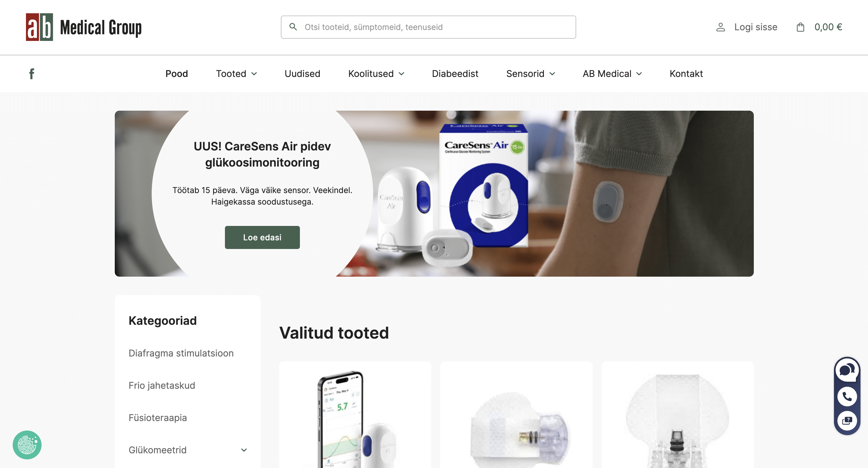This screenshot has height=468, width=868.
Task: Expand the AB Medical dropdown menu
Action: point(613,74)
